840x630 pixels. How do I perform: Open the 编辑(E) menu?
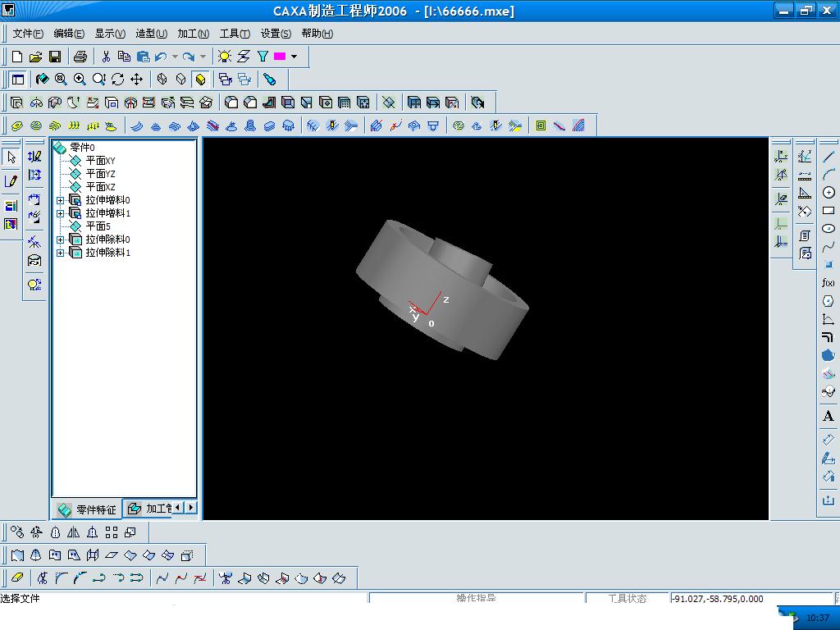click(x=69, y=33)
